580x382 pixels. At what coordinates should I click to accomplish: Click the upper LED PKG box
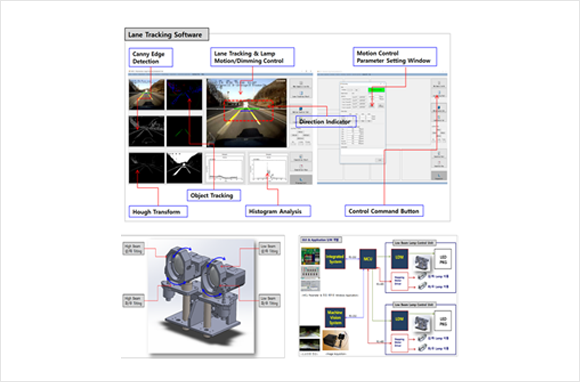tap(443, 260)
